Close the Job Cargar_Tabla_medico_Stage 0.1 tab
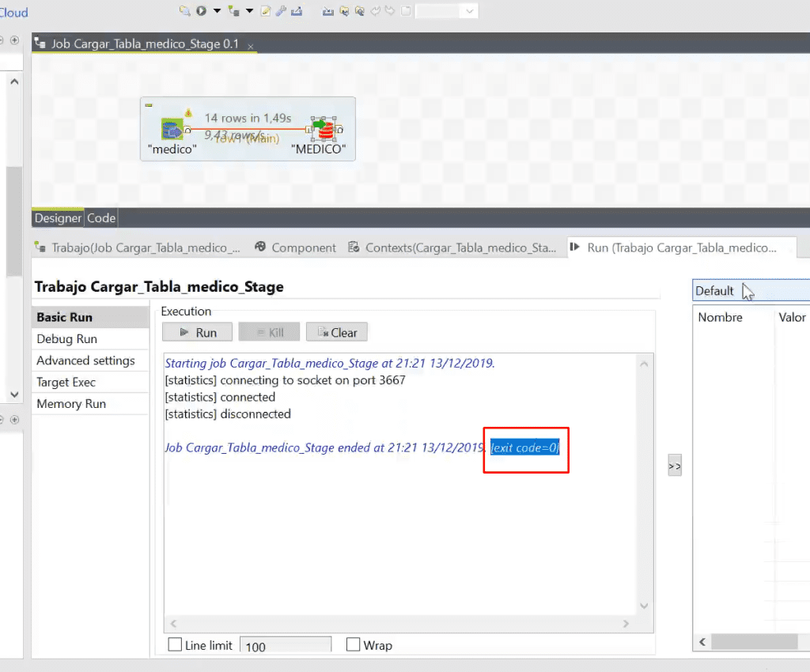810x672 pixels. (x=251, y=47)
